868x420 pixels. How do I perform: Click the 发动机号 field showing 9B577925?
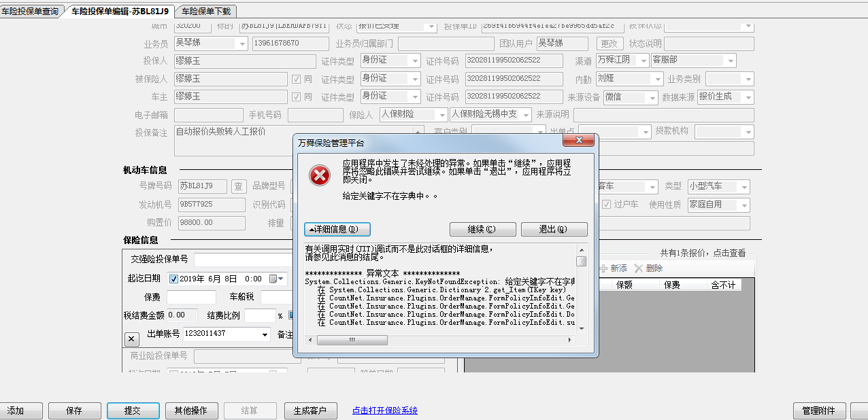212,205
